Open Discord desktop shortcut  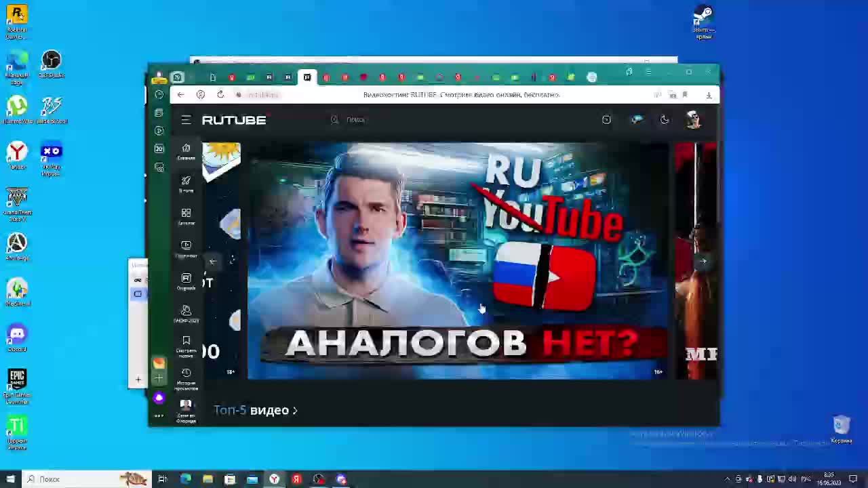click(x=17, y=338)
